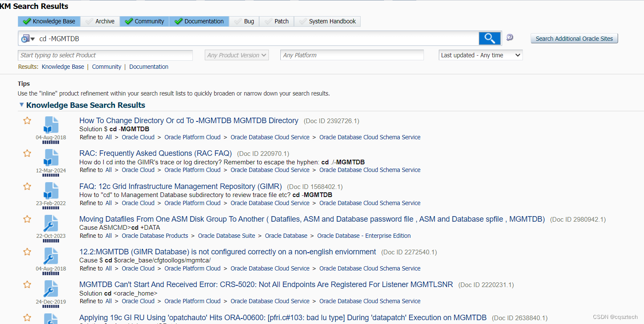Star the CRS-5020 MGMTLSNR result
This screenshot has width=644, height=324.
tap(27, 285)
